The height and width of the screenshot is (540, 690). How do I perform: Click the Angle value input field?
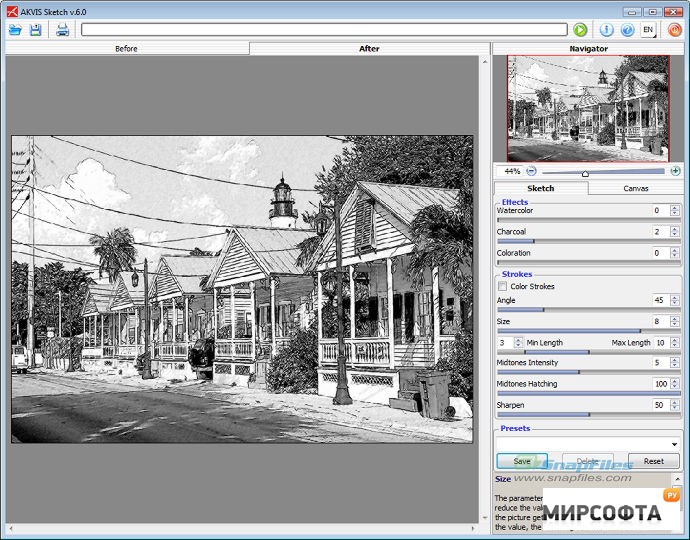(x=658, y=300)
